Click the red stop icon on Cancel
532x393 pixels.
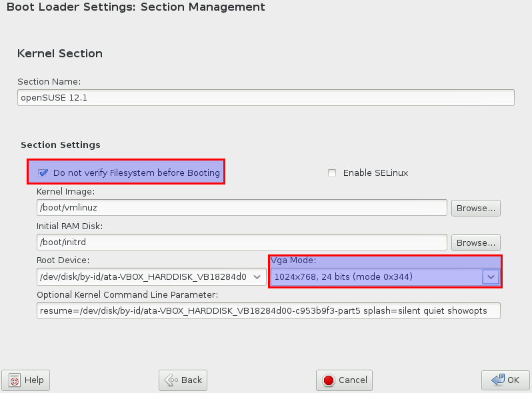[328, 380]
